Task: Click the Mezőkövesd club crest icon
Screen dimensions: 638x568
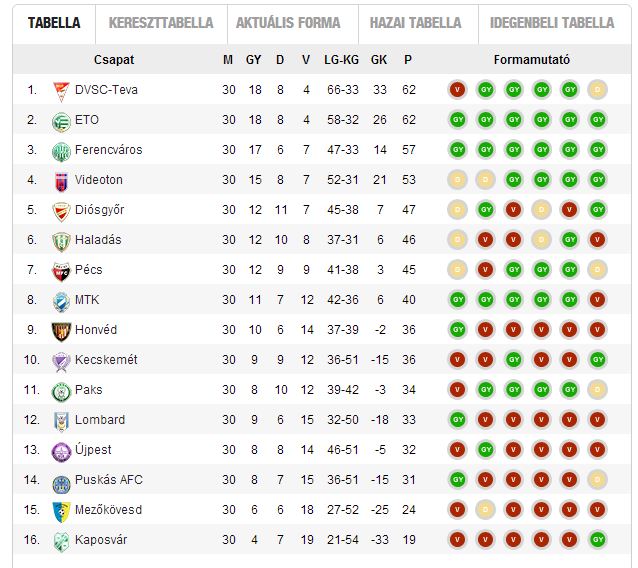Action: click(61, 512)
